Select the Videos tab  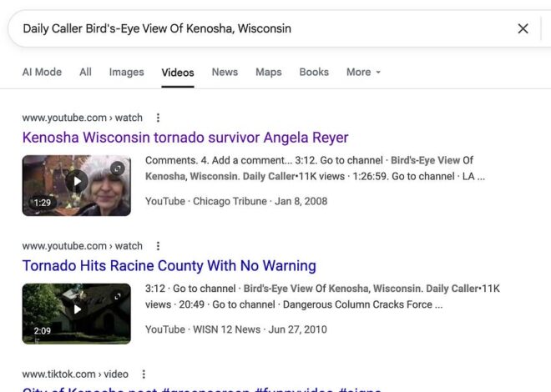click(x=178, y=73)
